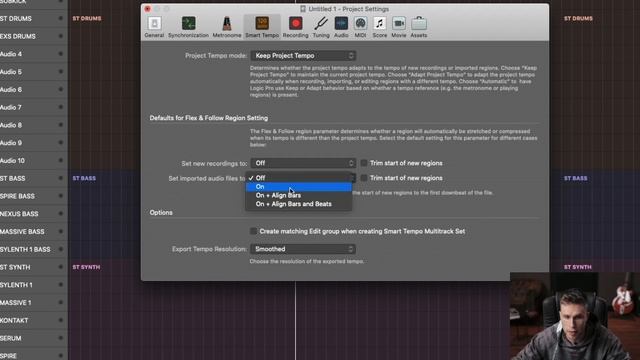The width and height of the screenshot is (640, 360).
Task: Click the KONTAKT track dot indicator
Action: (x=60, y=320)
